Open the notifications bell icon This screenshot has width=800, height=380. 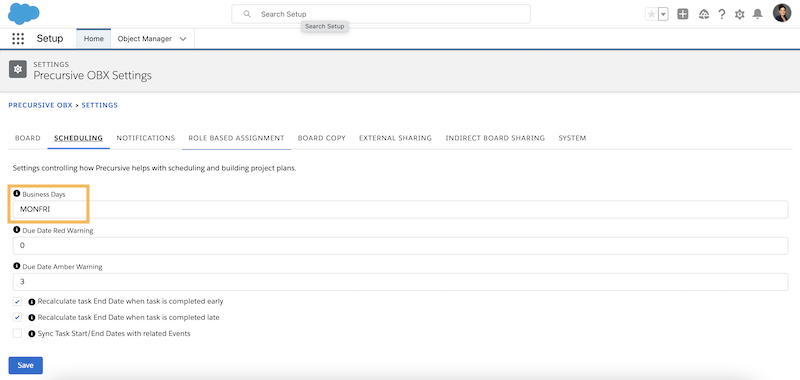point(758,14)
